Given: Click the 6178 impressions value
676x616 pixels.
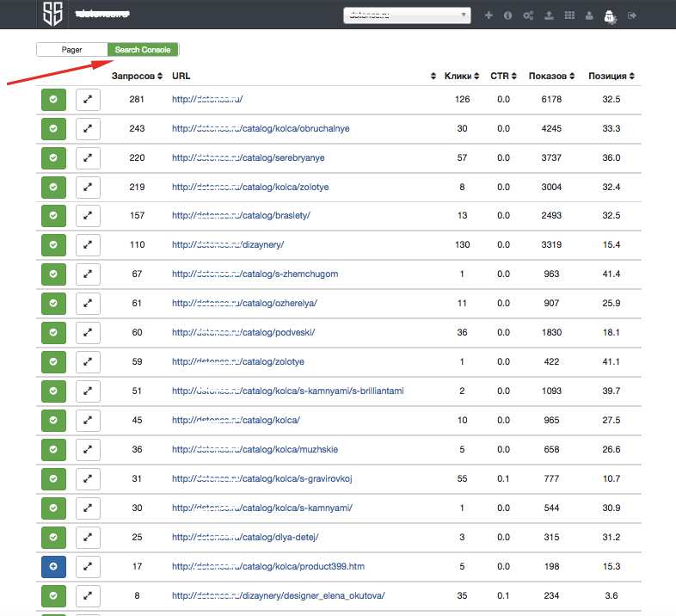Looking at the screenshot, I should tap(551, 99).
